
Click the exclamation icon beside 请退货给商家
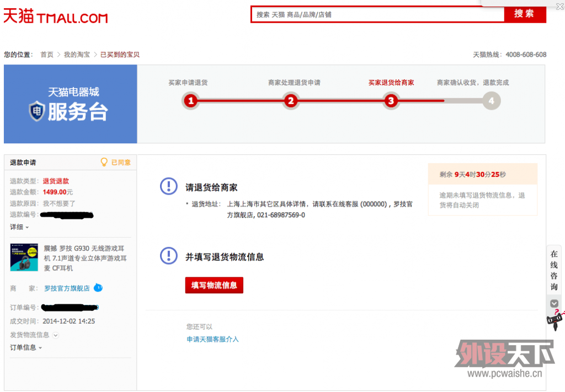tap(169, 186)
